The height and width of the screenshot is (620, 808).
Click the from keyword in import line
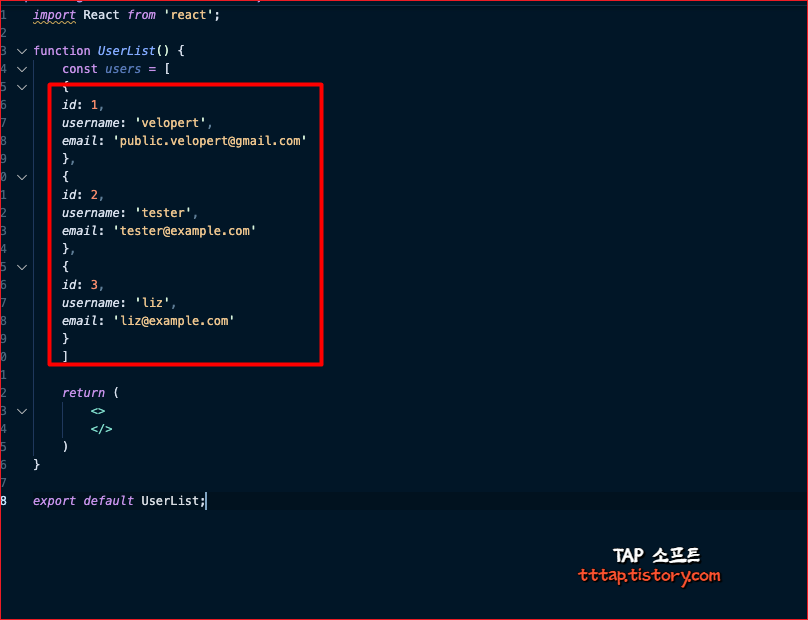tap(141, 15)
